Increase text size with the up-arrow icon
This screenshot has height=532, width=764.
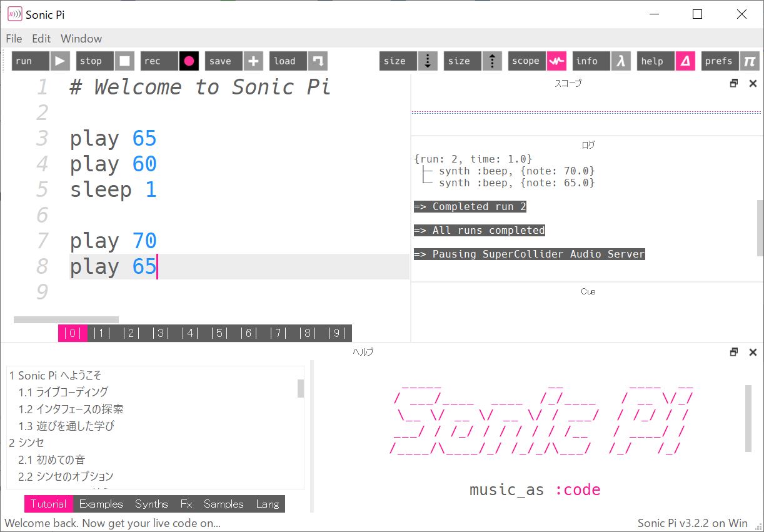(492, 61)
